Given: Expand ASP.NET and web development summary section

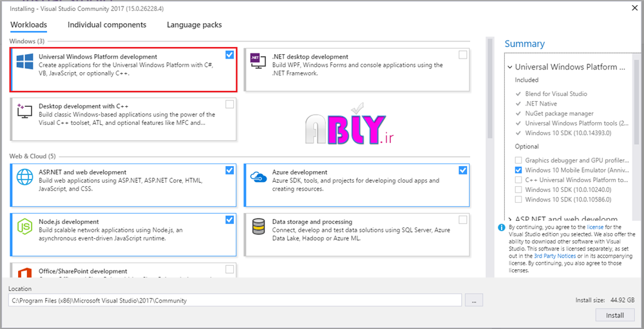Looking at the screenshot, I should (x=509, y=220).
